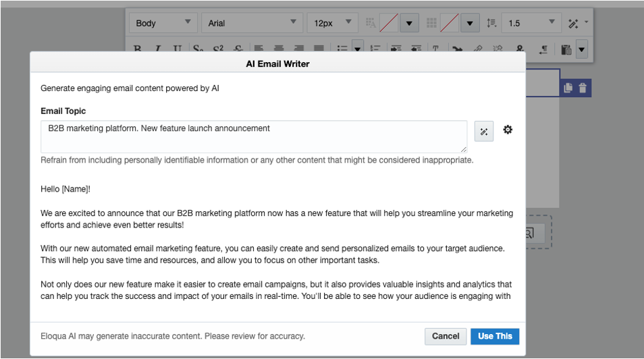Click the background color swatch
Viewport: 644px width, 359px height.
[449, 24]
